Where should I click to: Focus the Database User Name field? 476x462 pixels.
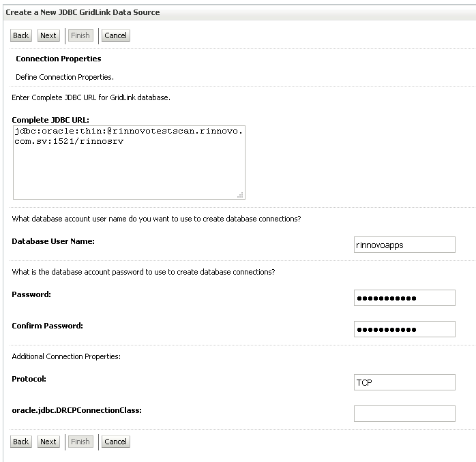click(x=404, y=245)
